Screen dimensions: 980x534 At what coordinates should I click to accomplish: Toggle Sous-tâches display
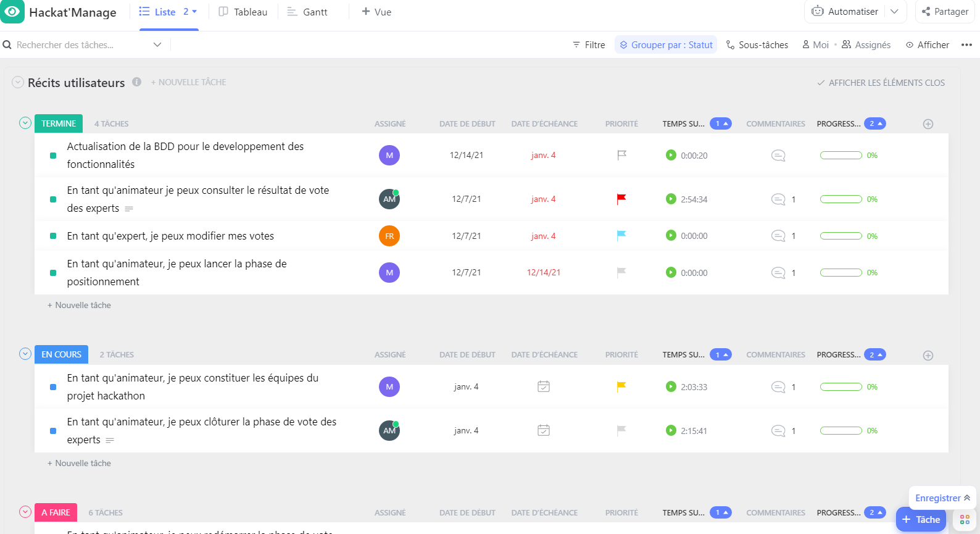(757, 45)
